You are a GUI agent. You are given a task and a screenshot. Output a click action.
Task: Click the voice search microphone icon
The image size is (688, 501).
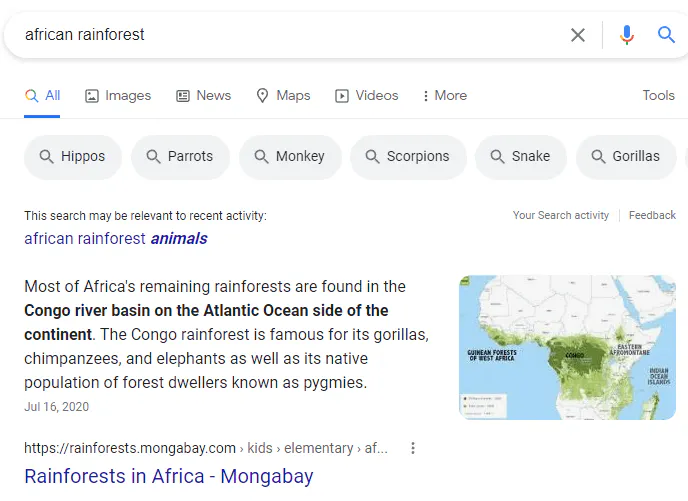click(627, 35)
